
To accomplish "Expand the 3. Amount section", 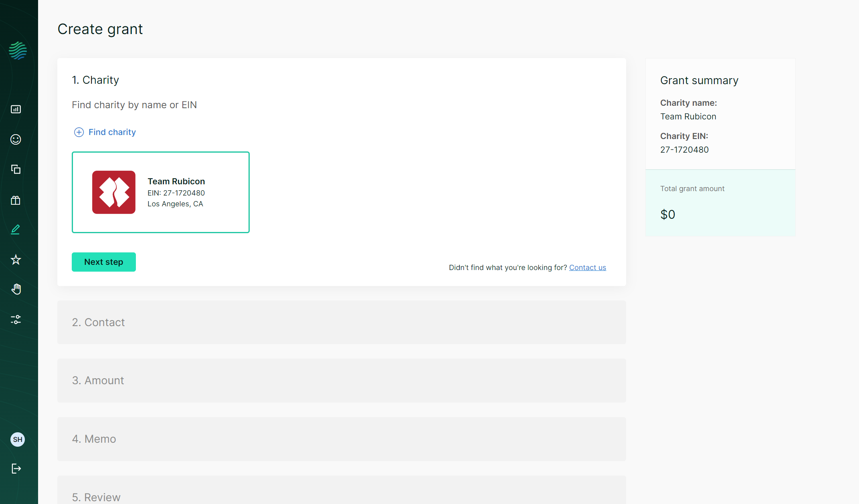I will click(341, 381).
